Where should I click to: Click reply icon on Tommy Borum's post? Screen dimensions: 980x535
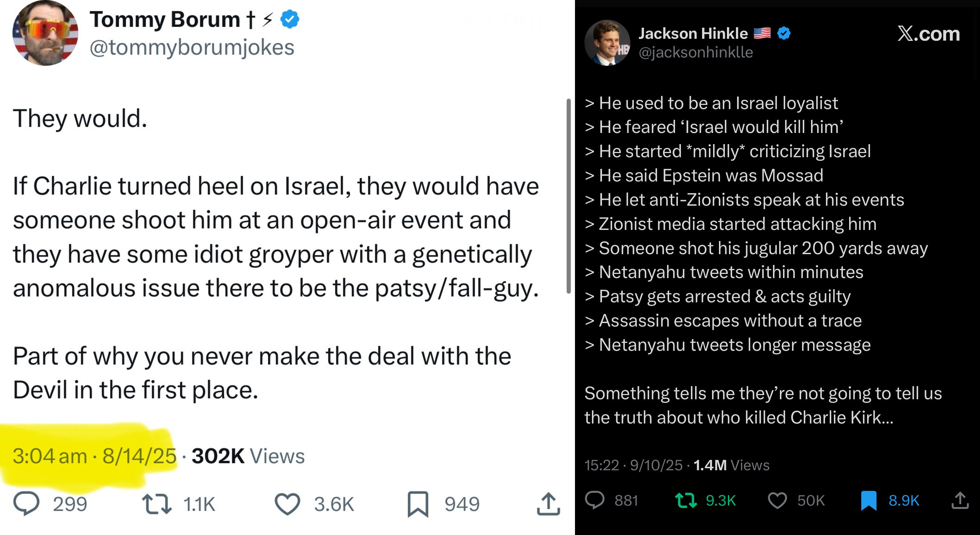[26, 503]
